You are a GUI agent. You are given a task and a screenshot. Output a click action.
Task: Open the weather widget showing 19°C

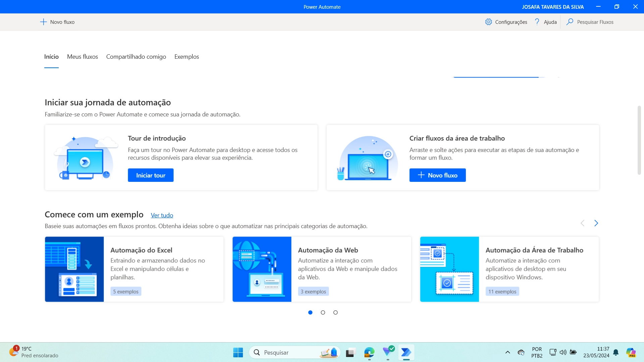[x=34, y=352]
